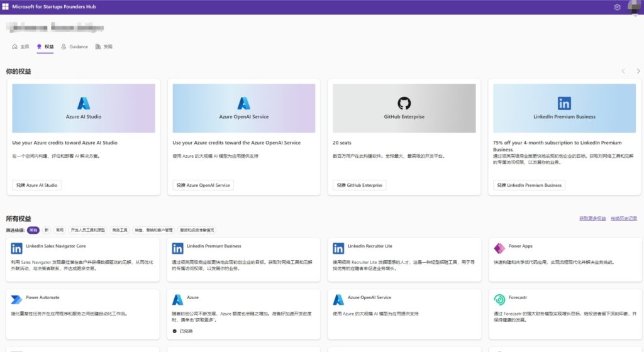Click the Power Apps diamond icon
Viewport: 644px width, 352px height.
pyautogui.click(x=499, y=248)
